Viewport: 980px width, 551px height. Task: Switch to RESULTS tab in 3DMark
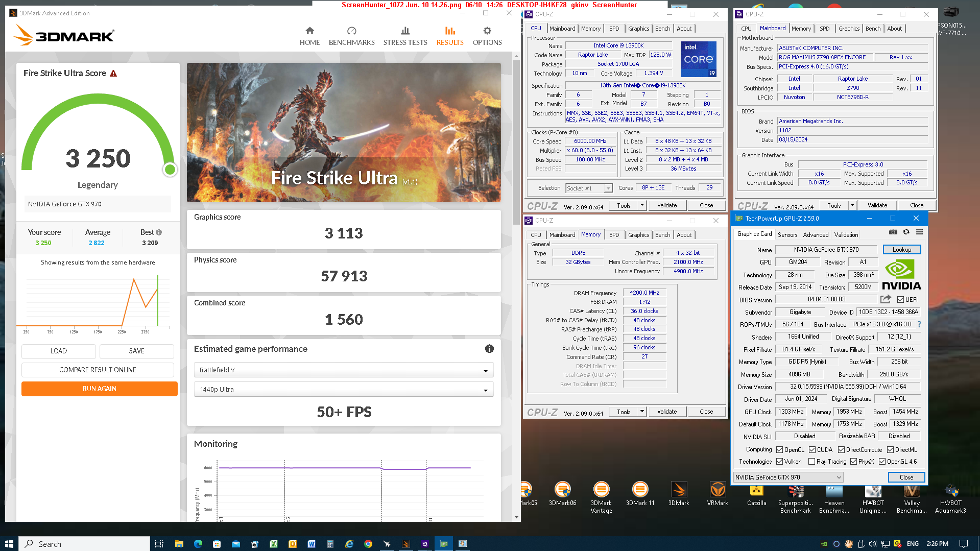click(x=450, y=36)
